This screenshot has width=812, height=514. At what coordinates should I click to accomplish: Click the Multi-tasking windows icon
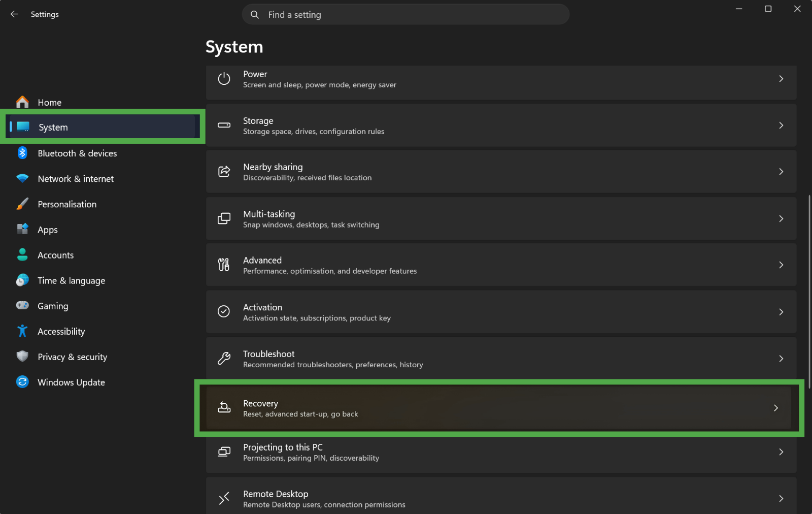224,218
